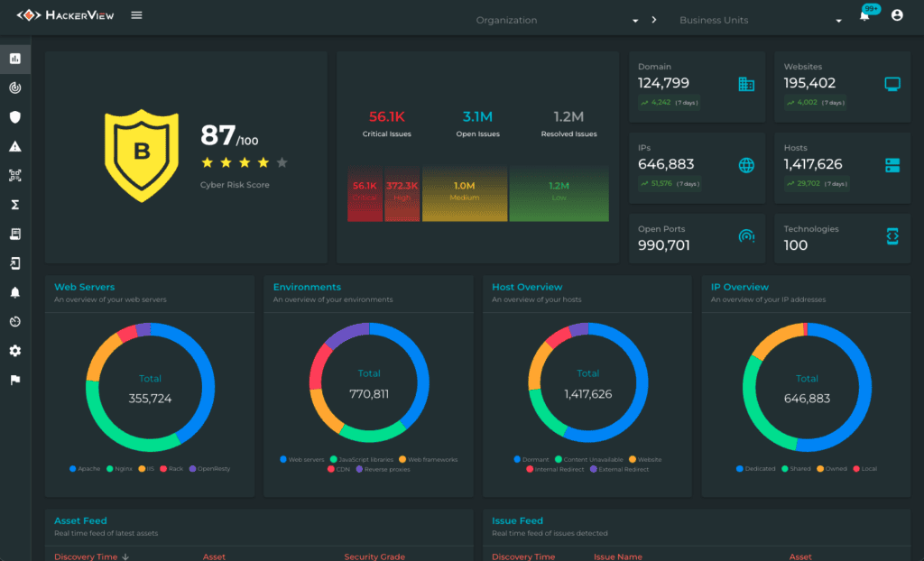Open notifications bell with 99+ badge
This screenshot has height=561, width=924.
[x=864, y=16]
